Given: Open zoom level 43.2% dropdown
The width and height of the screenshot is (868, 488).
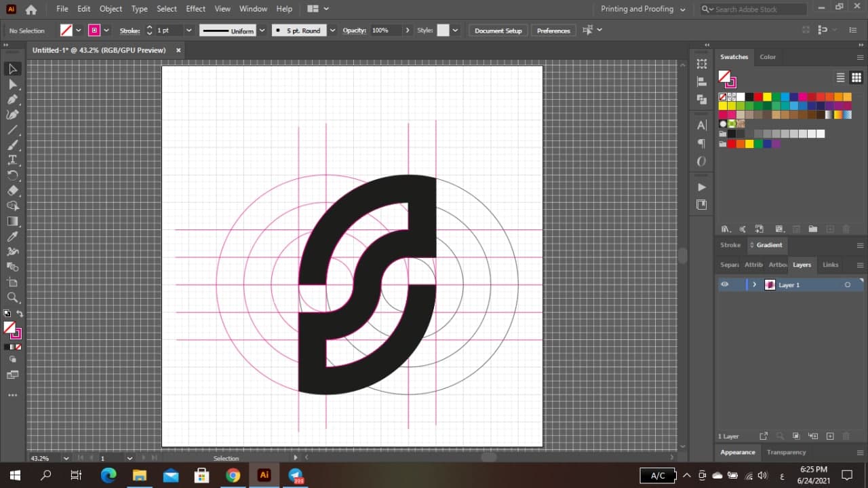Looking at the screenshot, I should click(66, 458).
